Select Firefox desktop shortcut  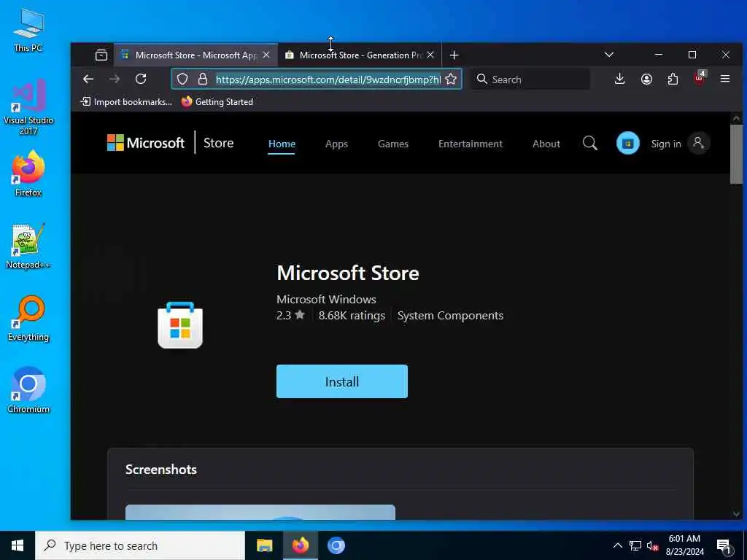(x=28, y=174)
